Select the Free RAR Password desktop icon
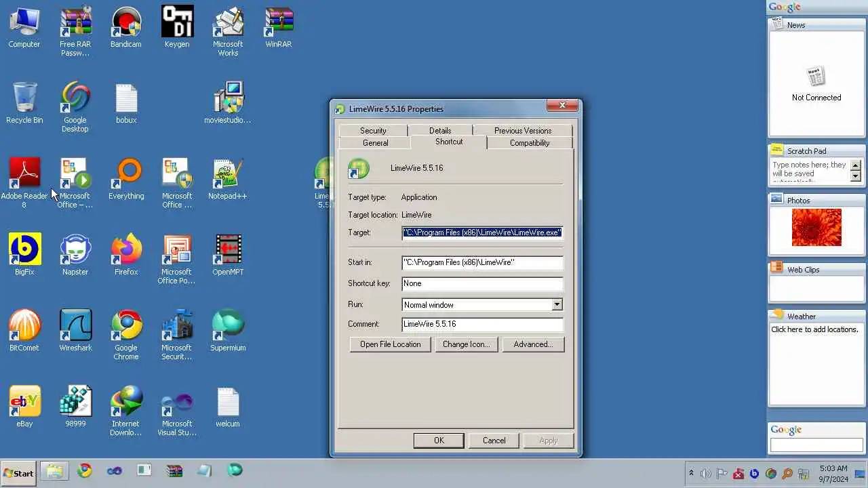Viewport: 868px width, 488px height. click(75, 33)
